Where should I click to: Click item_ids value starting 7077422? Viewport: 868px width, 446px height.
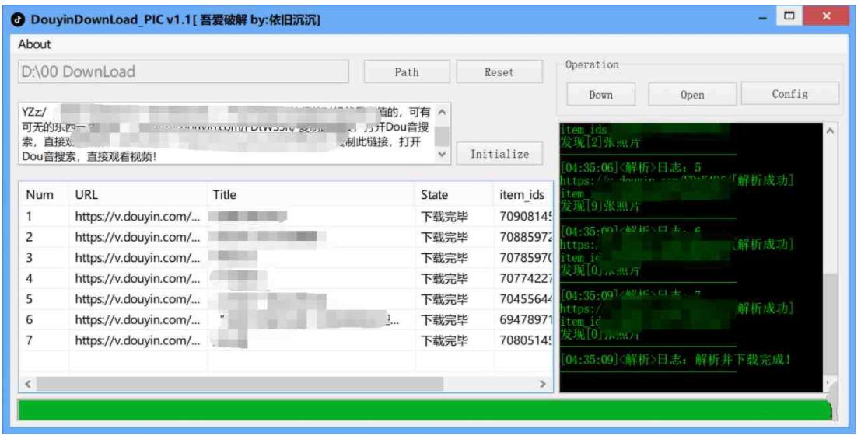[525, 278]
